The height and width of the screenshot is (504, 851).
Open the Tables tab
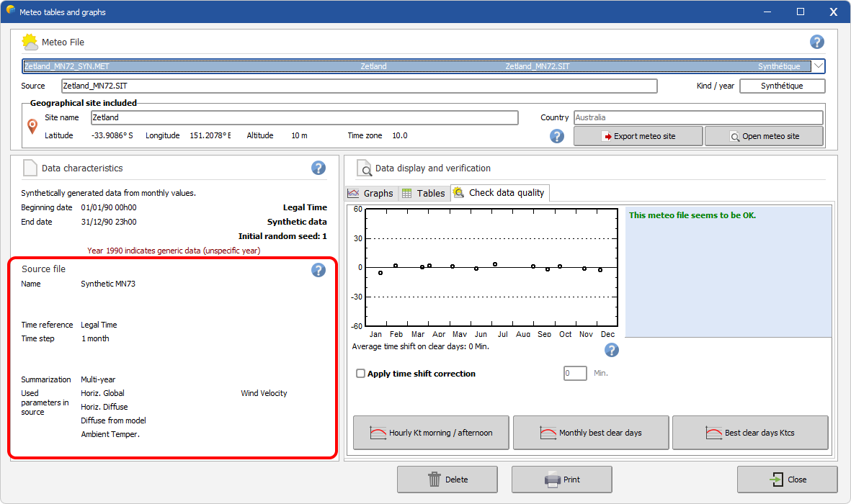pyautogui.click(x=424, y=193)
